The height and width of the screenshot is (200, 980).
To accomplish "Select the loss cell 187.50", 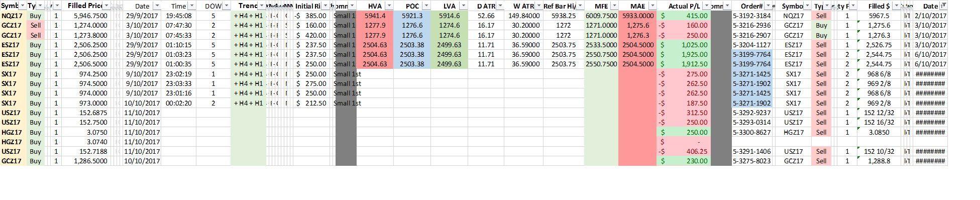I will coord(684,103).
